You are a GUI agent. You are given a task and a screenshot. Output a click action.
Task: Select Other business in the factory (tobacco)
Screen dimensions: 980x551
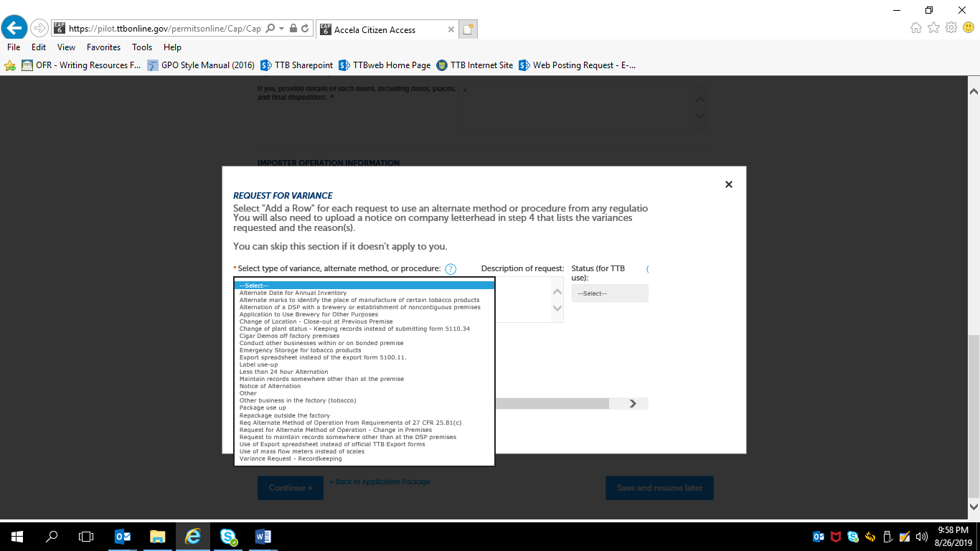364,400
